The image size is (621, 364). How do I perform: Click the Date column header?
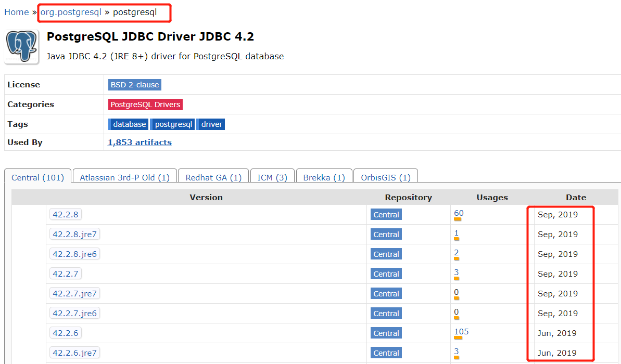(576, 198)
